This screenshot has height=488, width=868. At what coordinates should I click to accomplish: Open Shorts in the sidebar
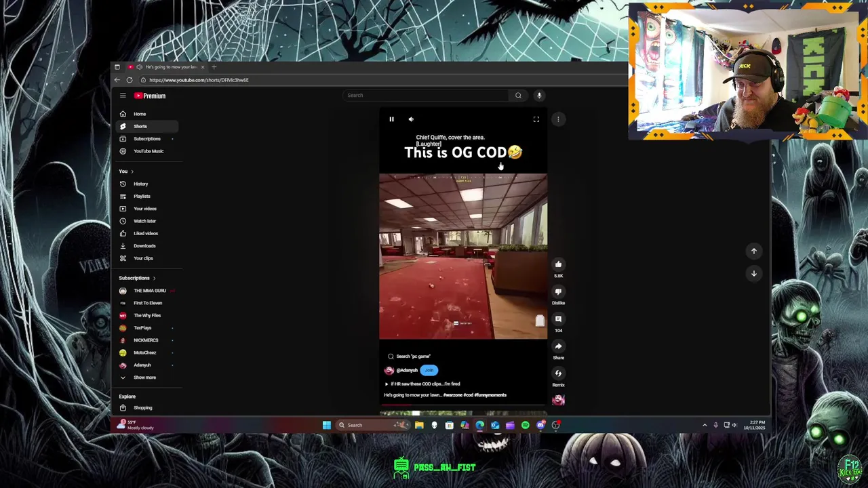point(146,126)
